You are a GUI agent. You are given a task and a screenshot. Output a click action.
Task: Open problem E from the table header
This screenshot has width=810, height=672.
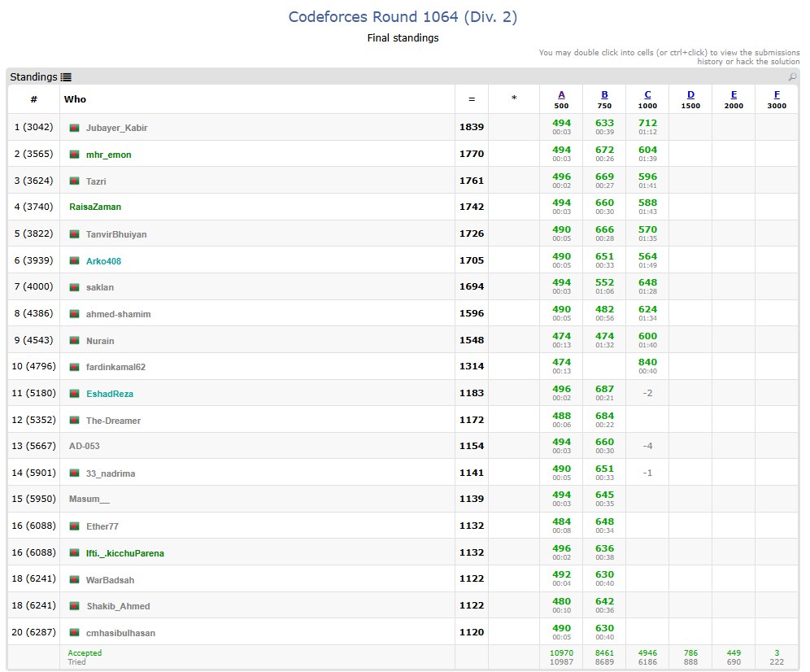pos(734,94)
